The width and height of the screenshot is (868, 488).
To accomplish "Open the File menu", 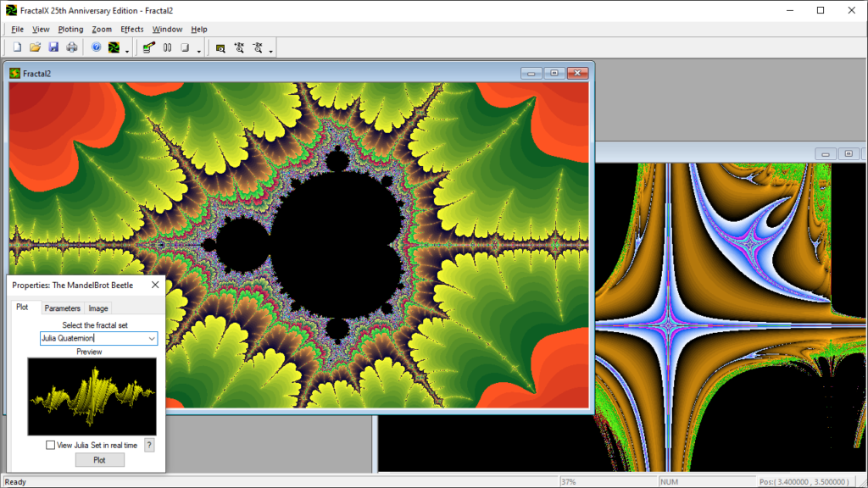I will point(17,30).
